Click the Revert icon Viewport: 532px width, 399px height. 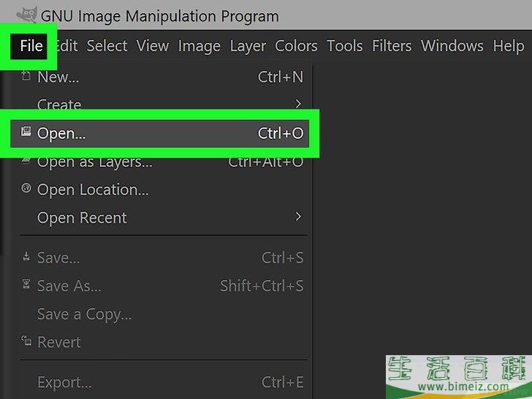coord(26,341)
